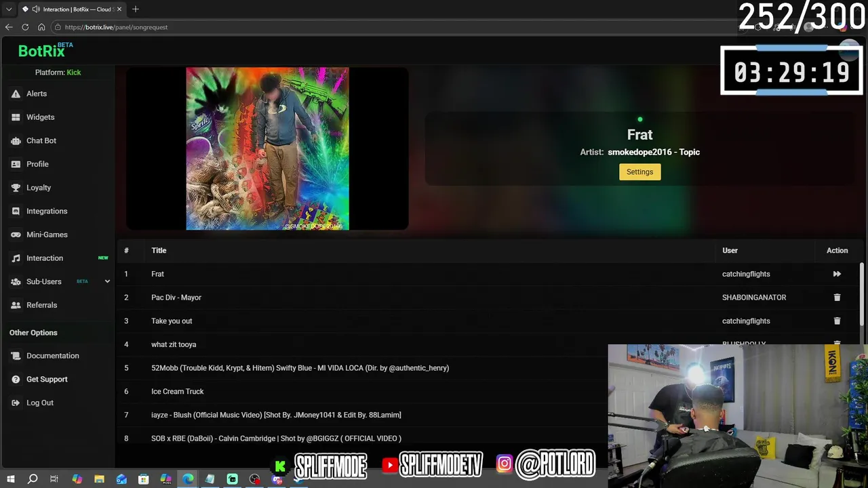
Task: Refresh the browser page
Action: tap(25, 27)
